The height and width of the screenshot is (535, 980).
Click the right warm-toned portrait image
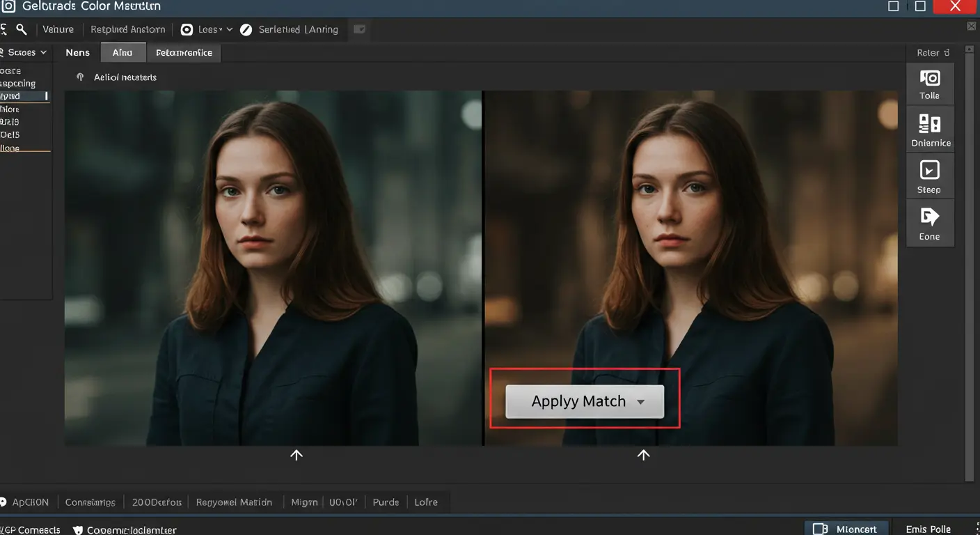pyautogui.click(x=690, y=268)
